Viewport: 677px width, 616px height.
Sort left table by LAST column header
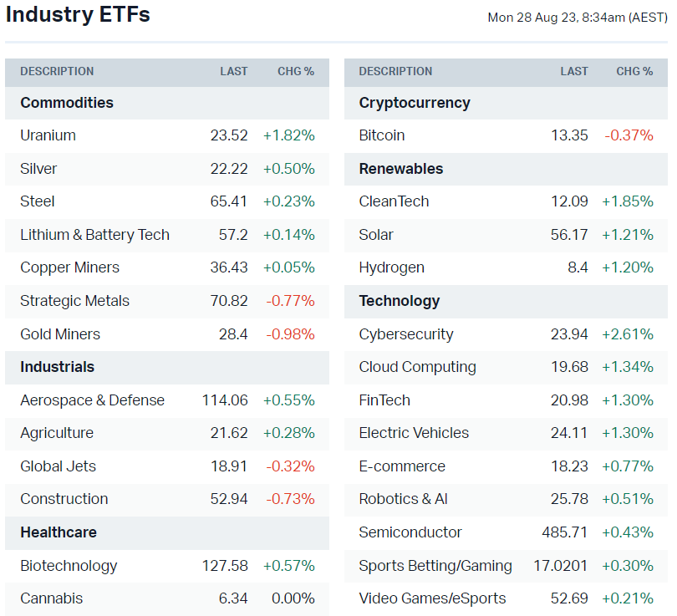[234, 72]
